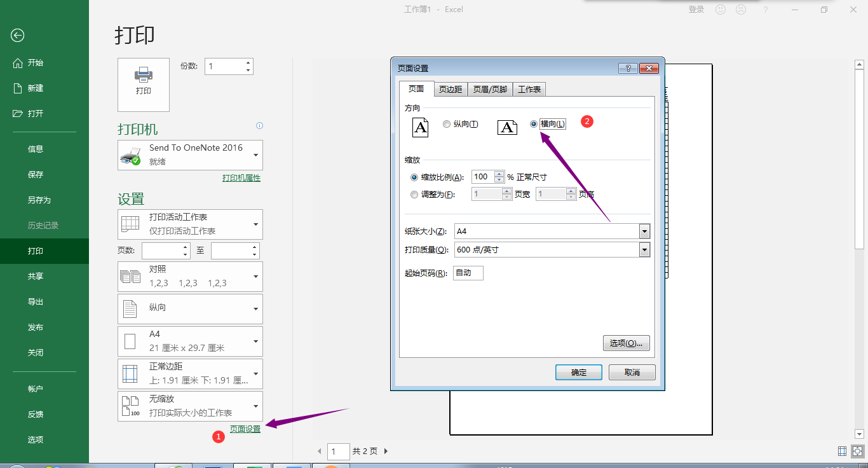This screenshot has height=468, width=868.
Task: Select the 调整为 scaling radio button
Action: point(414,195)
